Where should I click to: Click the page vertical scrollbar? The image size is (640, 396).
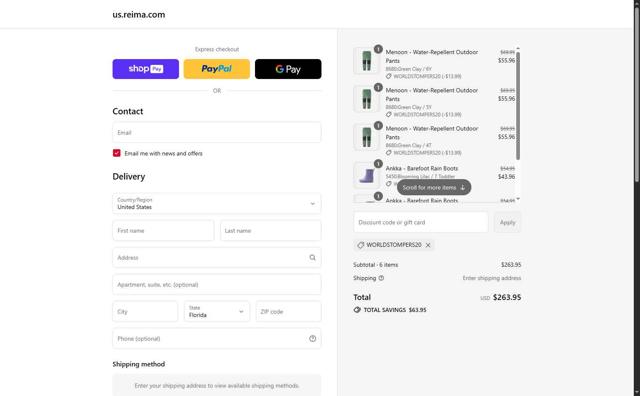[637, 94]
